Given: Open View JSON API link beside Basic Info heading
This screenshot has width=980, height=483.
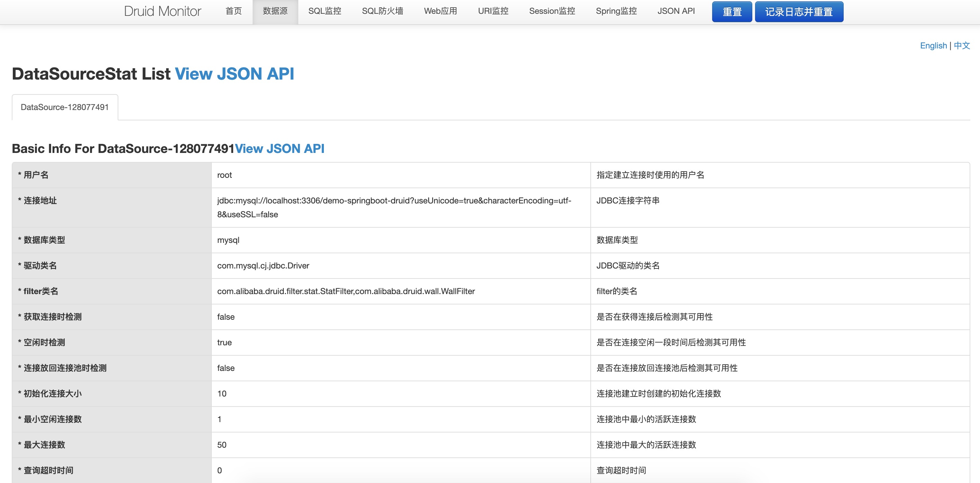Looking at the screenshot, I should pos(280,149).
